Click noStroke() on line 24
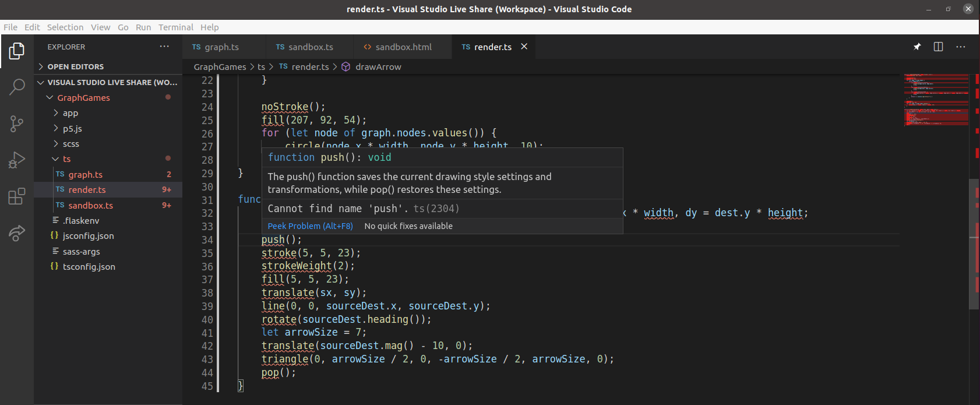Image resolution: width=980 pixels, height=405 pixels. tap(293, 107)
